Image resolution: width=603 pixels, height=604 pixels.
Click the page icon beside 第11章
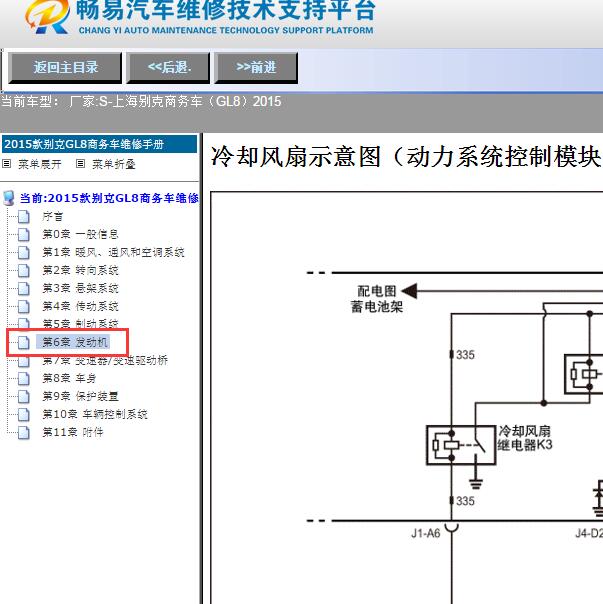pyautogui.click(x=24, y=432)
